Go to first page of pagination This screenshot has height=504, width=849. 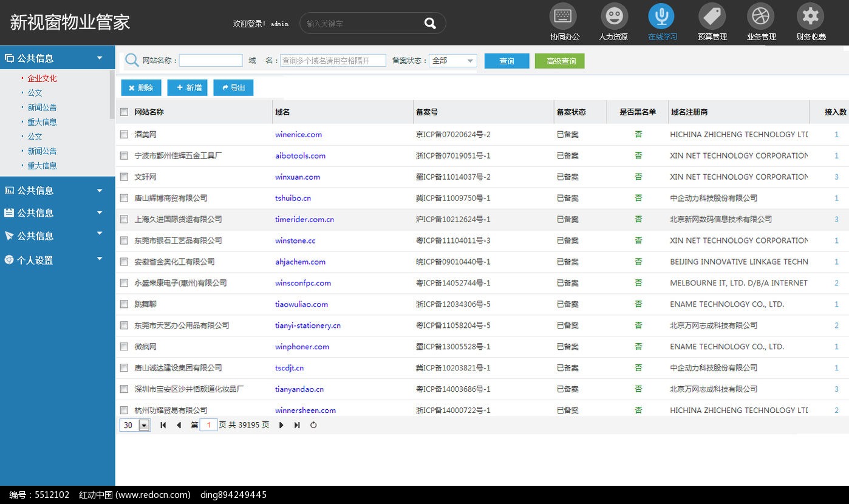pos(163,425)
